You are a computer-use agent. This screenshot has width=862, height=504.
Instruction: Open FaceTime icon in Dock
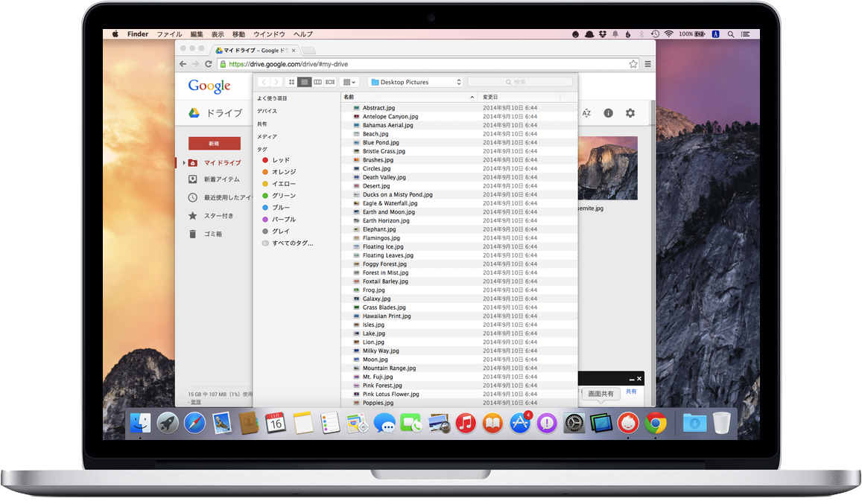click(x=411, y=423)
